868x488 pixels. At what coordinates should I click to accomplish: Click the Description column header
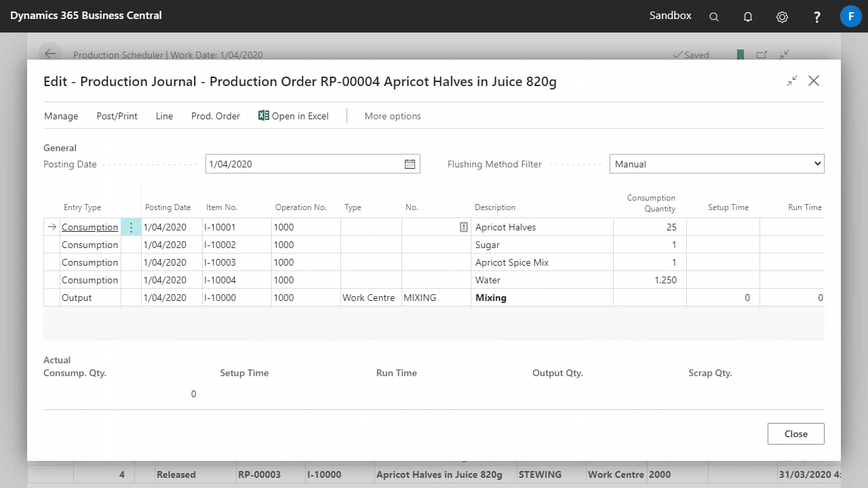(x=495, y=207)
